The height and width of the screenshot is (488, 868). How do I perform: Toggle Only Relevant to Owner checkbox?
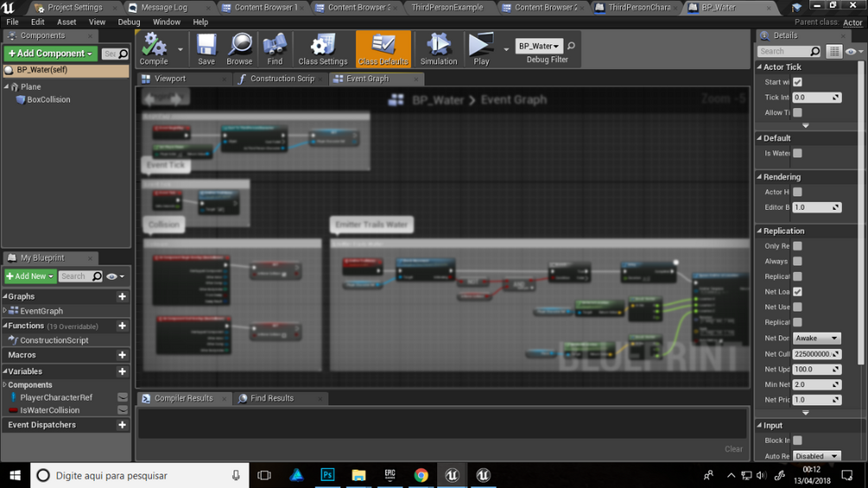[797, 245]
